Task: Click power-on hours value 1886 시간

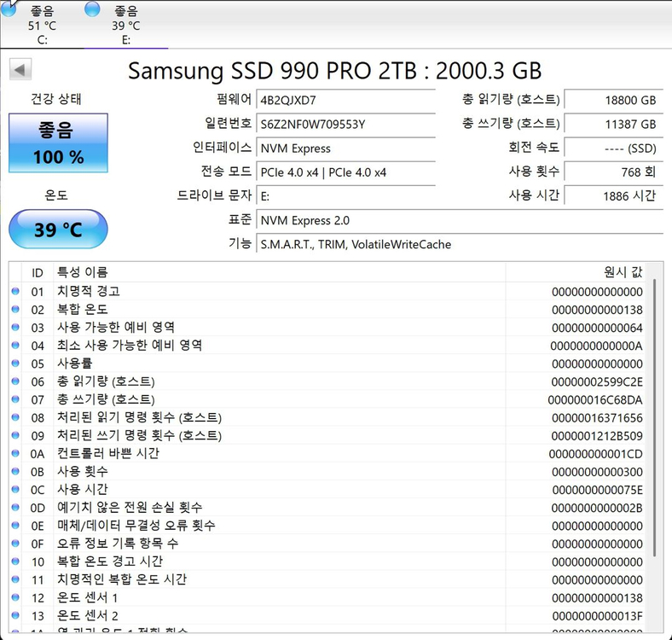Action: 613,196
